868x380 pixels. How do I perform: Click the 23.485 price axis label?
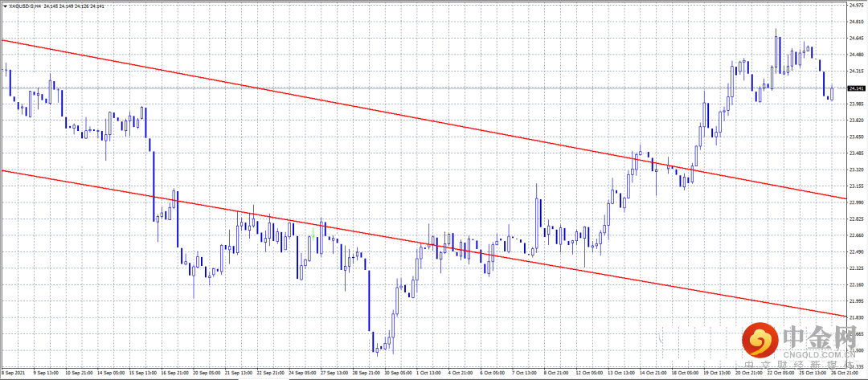[x=855, y=153]
